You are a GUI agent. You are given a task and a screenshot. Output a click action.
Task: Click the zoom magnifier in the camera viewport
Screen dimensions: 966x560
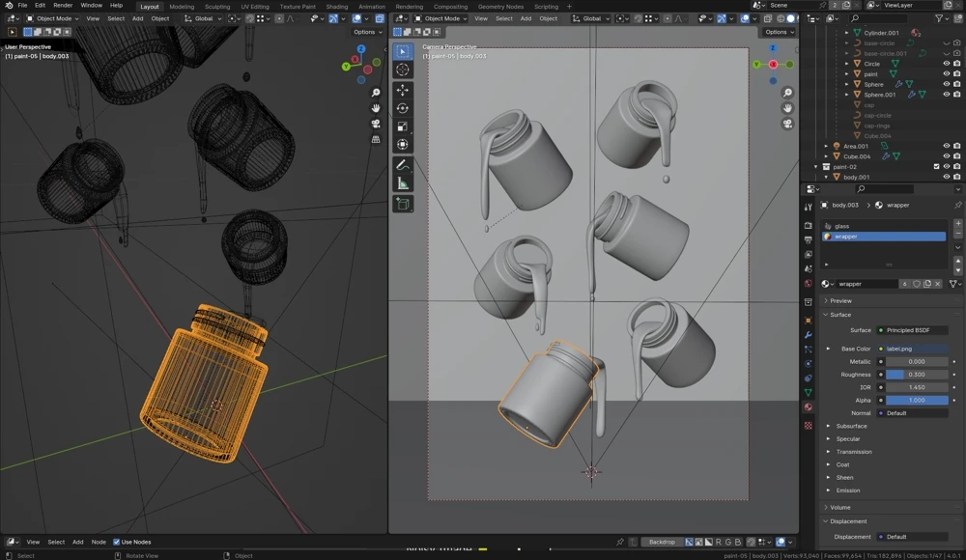pyautogui.click(x=787, y=93)
